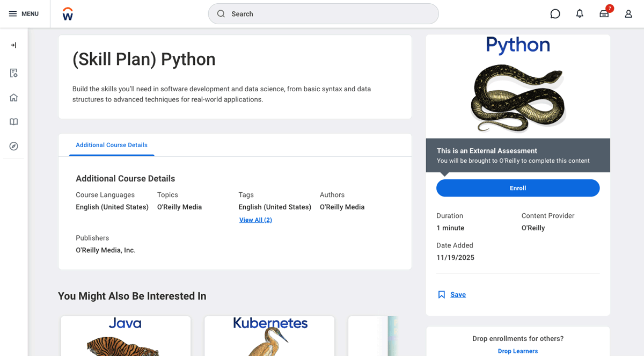Click the External Assessment notice banner
The image size is (644, 356).
point(518,156)
